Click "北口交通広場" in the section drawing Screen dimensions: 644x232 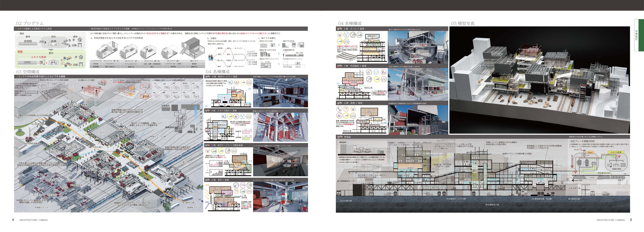pyautogui.click(x=346, y=201)
